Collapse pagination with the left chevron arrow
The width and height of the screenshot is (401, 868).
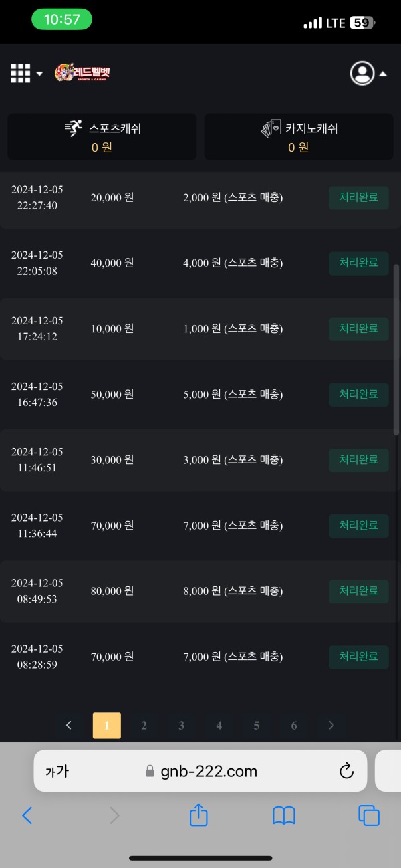click(x=69, y=725)
